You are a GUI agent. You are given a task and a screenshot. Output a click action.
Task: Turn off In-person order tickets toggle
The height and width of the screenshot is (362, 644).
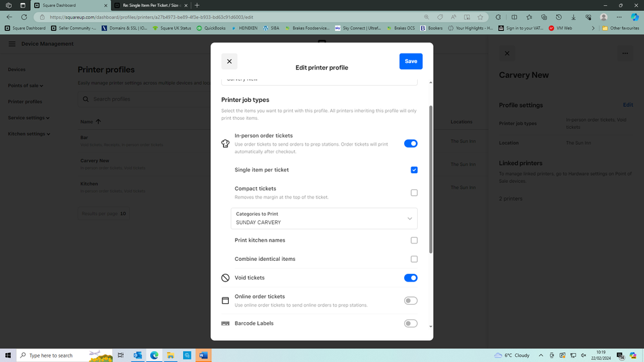[x=411, y=144]
